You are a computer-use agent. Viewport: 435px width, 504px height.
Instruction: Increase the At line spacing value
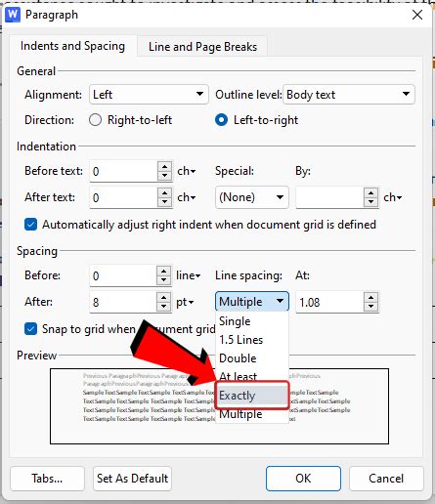(371, 297)
